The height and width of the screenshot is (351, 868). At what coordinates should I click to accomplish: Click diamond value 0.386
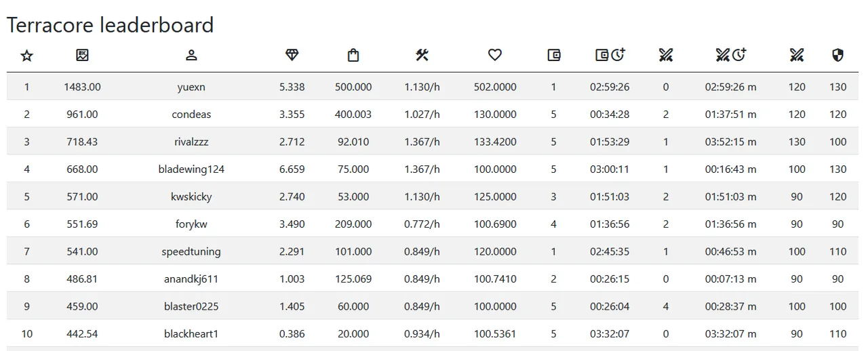292,334
